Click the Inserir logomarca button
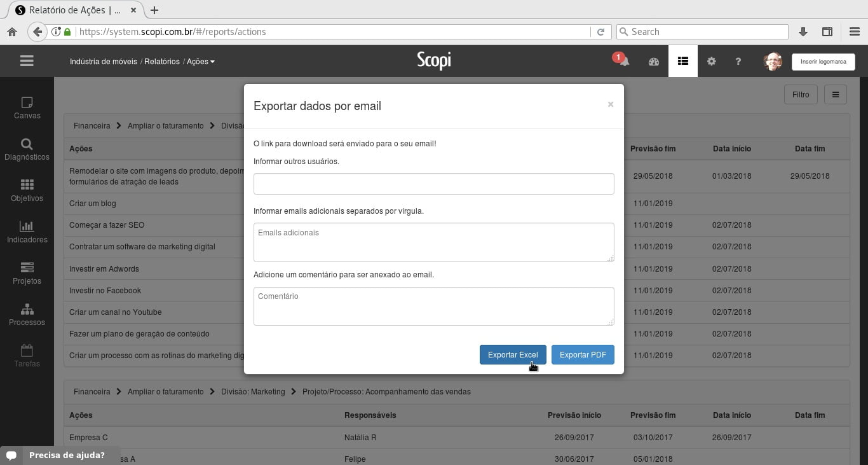 [x=823, y=62]
